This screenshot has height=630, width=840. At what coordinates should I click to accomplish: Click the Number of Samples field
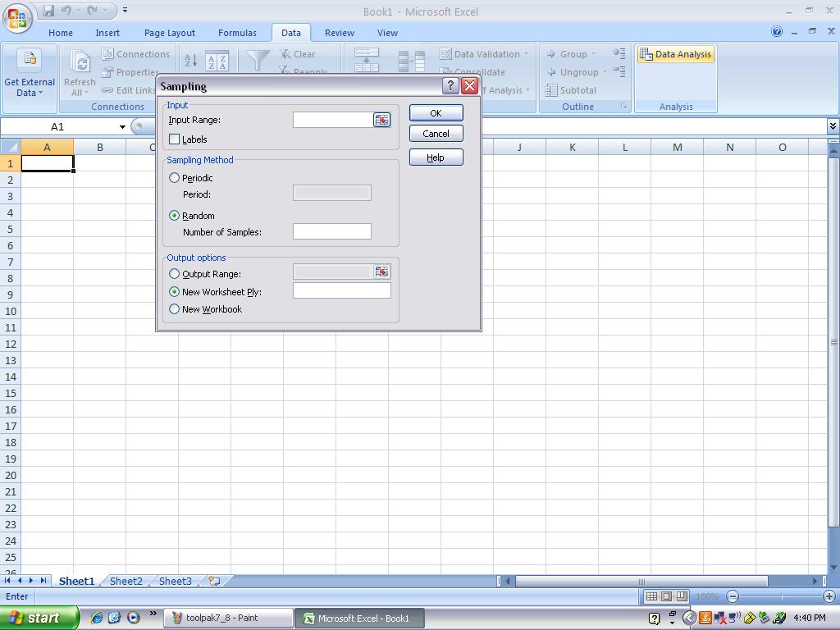click(331, 232)
